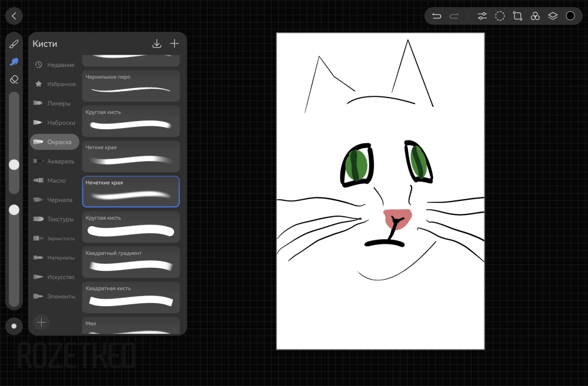The height and width of the screenshot is (386, 588).
Task: Add a new brush with plus icon
Action: tap(175, 43)
